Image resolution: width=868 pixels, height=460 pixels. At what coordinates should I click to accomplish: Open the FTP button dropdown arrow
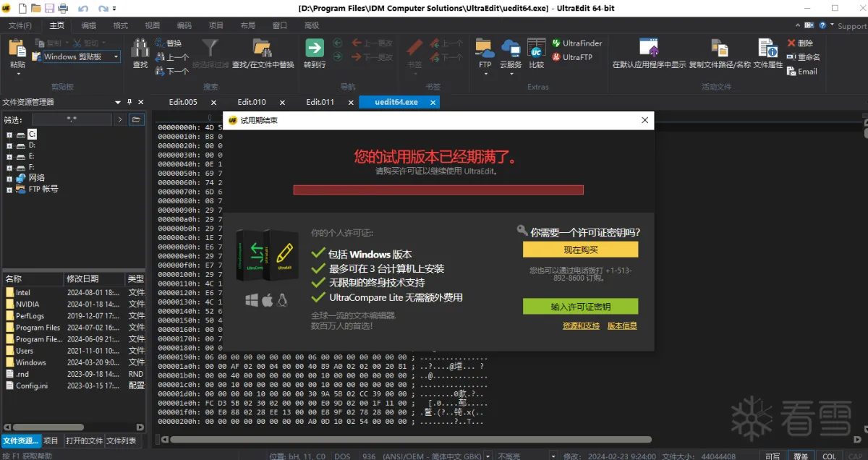[x=485, y=72]
